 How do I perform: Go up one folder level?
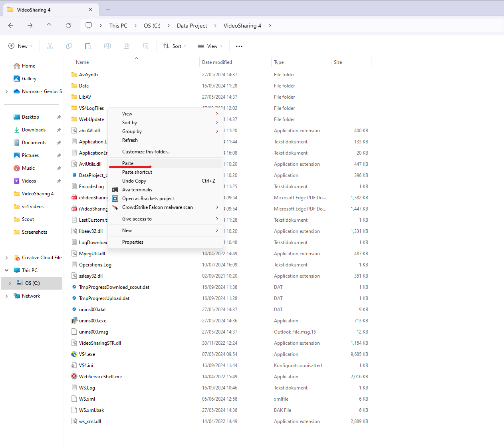click(x=49, y=26)
